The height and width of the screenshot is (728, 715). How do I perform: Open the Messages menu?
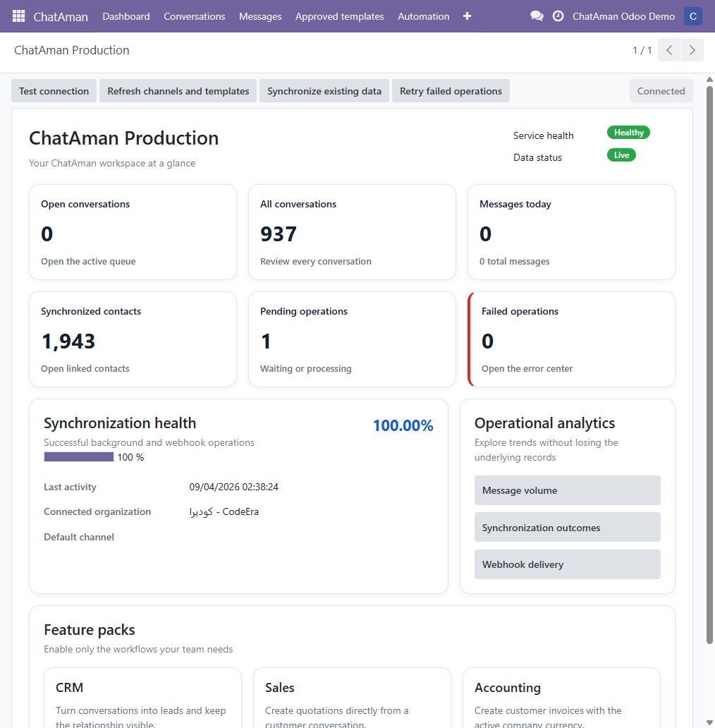coord(260,16)
